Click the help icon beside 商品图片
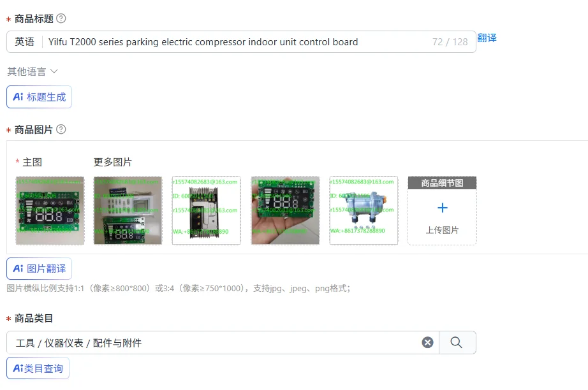This screenshot has width=588, height=390. pos(61,129)
